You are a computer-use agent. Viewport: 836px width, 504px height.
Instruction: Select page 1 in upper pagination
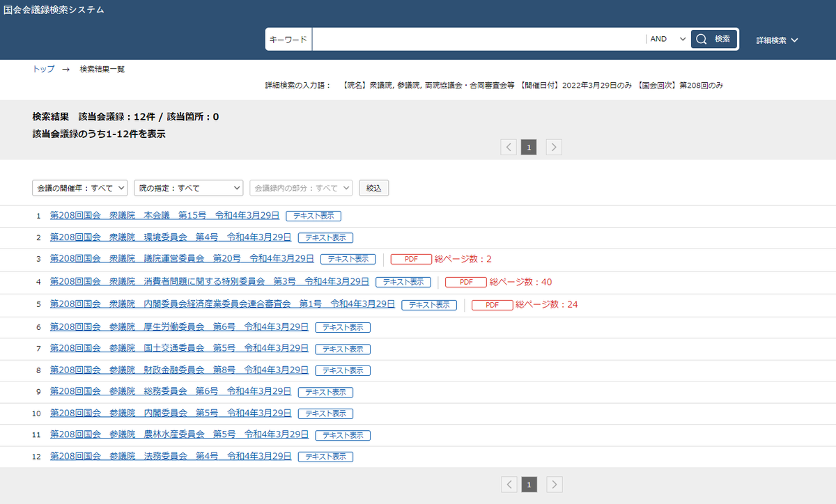coord(529,147)
